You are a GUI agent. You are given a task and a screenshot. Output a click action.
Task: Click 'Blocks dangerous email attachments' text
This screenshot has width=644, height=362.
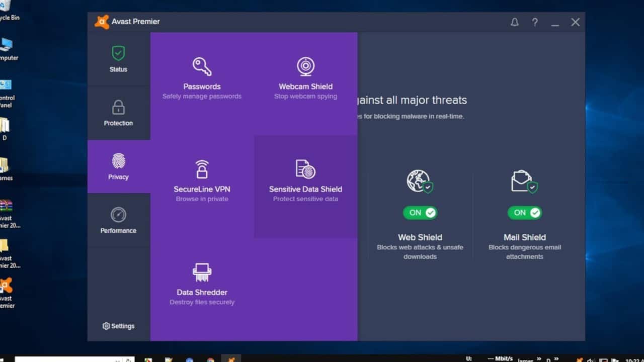525,252
